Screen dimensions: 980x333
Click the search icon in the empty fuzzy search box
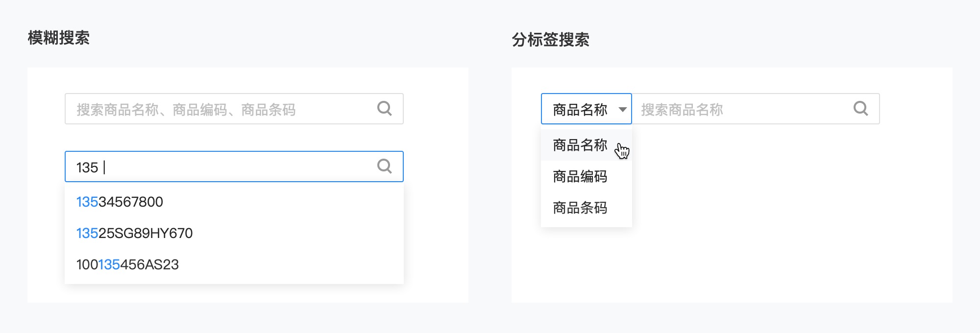pos(385,108)
